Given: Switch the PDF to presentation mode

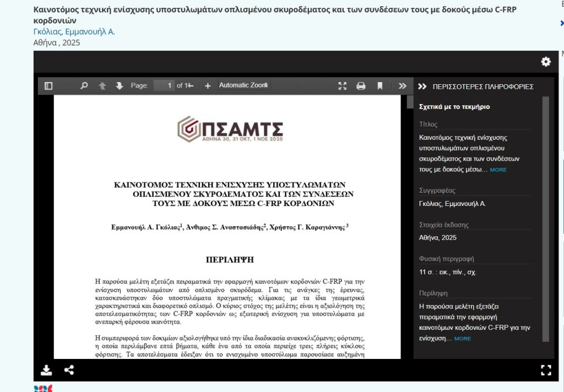Looking at the screenshot, I should click(343, 85).
